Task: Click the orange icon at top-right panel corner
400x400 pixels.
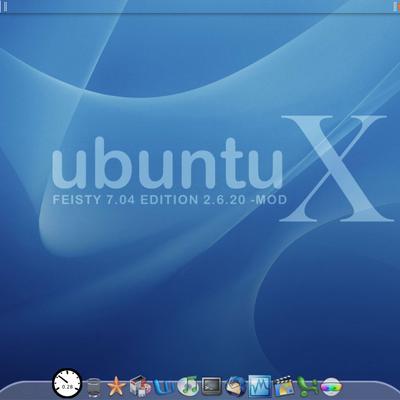Action: [397, 6]
